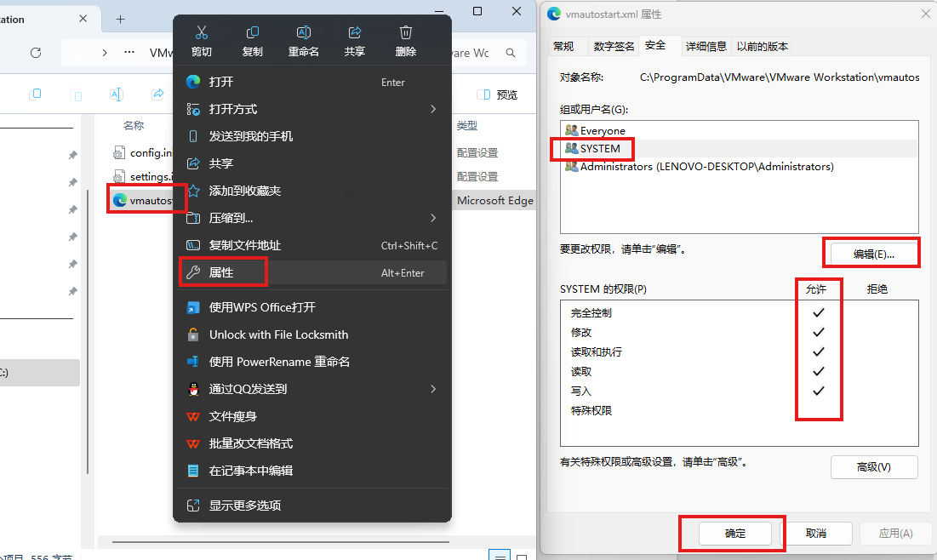Open a new Explorer tab with plus
This screenshot has height=560, width=937.
120,19
